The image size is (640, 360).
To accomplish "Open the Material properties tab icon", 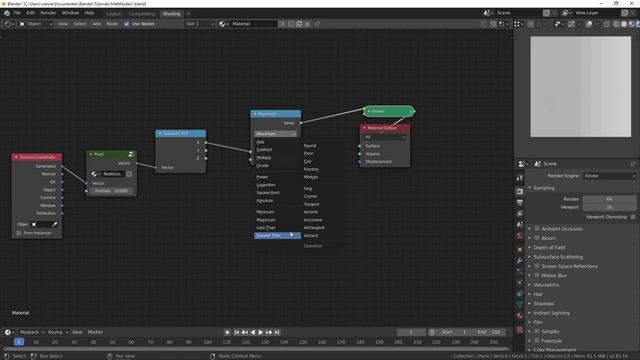I will click(x=520, y=316).
